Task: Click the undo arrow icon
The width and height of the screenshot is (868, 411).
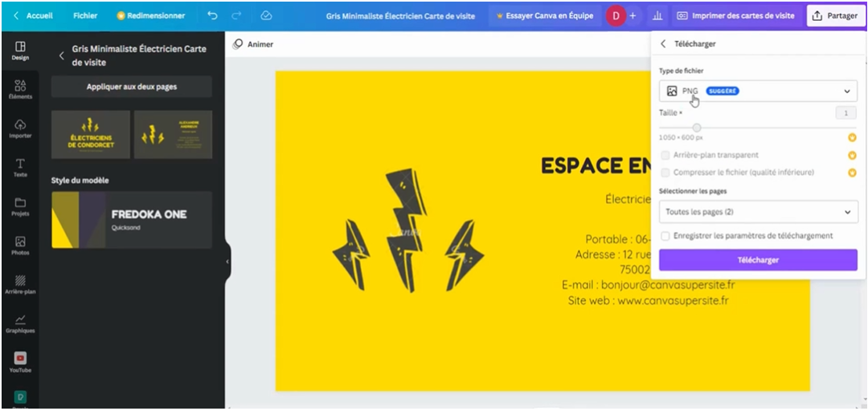Action: [x=212, y=15]
